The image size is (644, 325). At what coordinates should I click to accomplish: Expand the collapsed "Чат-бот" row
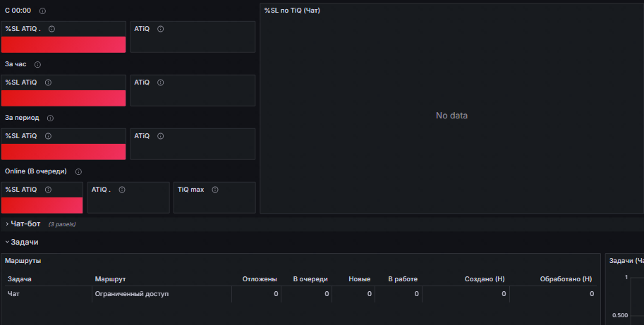point(25,223)
